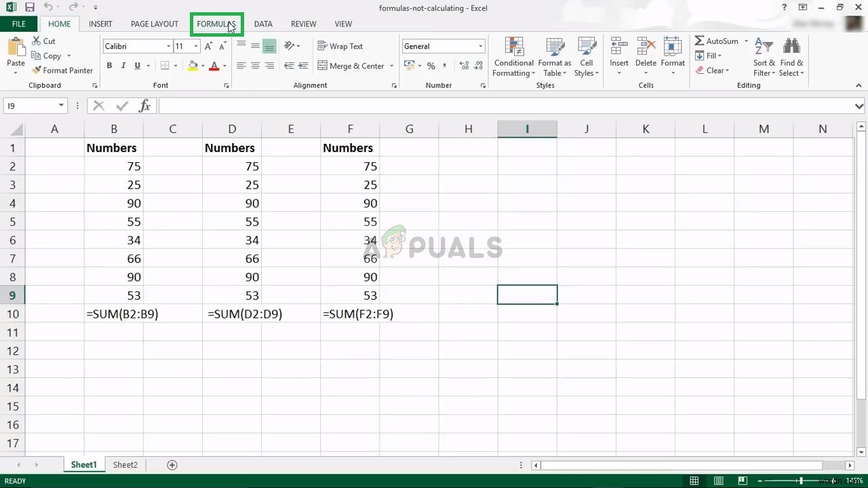This screenshot has height=488, width=868.
Task: Decrease font size with small A icon
Action: pos(223,46)
